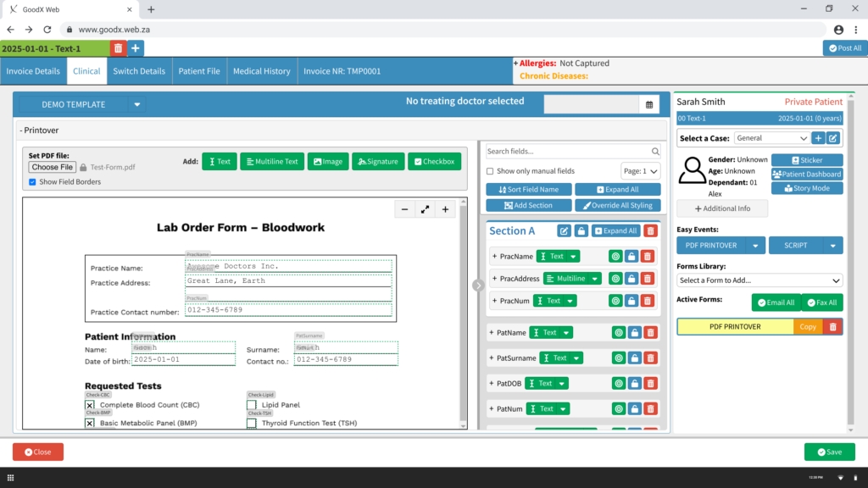
Task: Change PracName field type dropdown
Action: coord(573,256)
